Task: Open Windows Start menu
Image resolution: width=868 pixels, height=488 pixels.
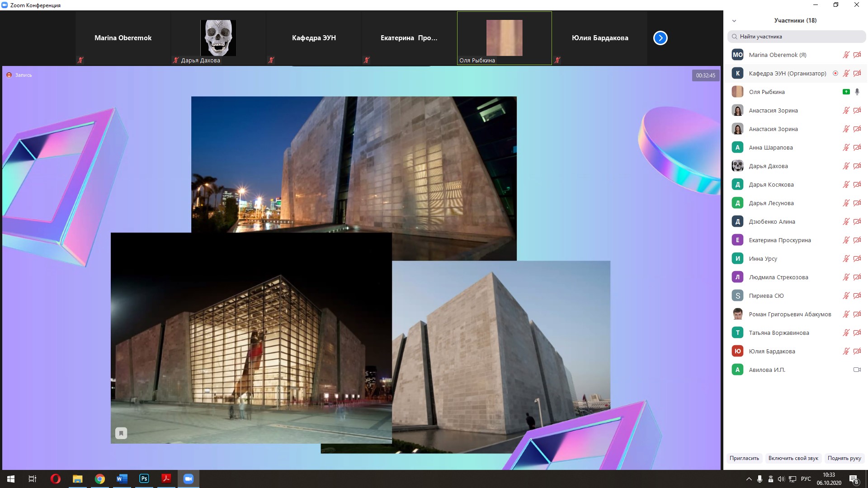Action: [x=11, y=479]
